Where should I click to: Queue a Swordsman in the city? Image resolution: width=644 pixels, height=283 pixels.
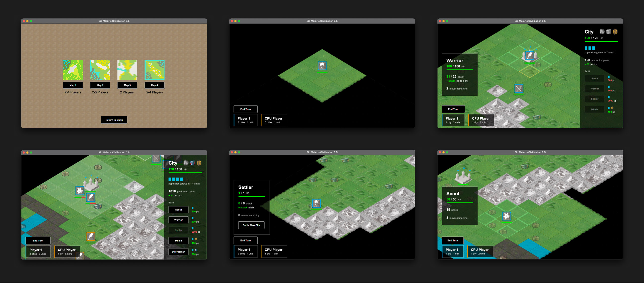[178, 252]
